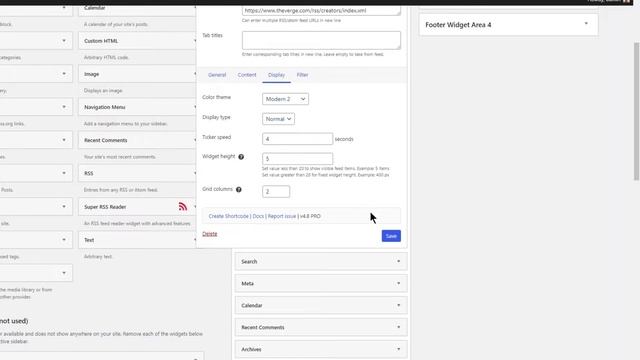This screenshot has height=360, width=640.
Task: Click inside the Tab titles textarea
Action: [321, 40]
